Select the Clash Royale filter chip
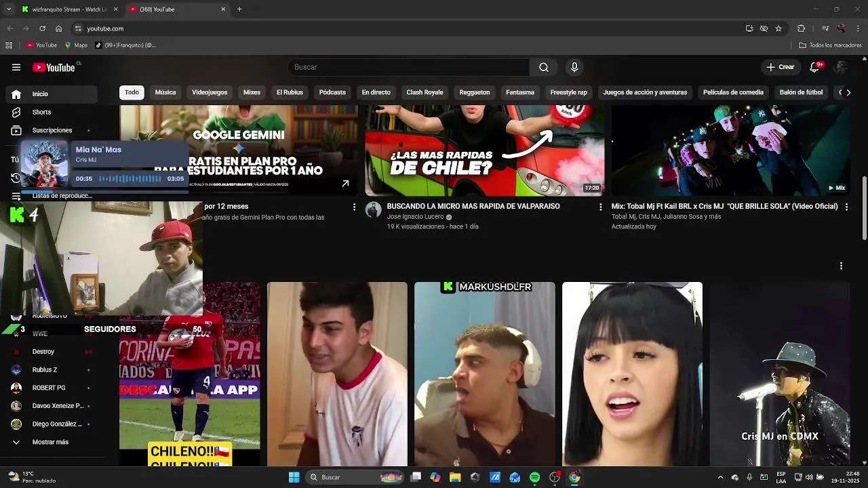The image size is (868, 488). 425,92
